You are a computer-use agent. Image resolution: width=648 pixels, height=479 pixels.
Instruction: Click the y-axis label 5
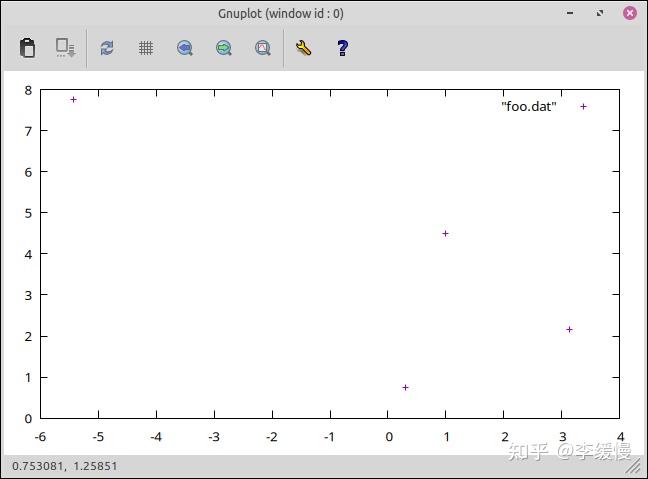28,213
